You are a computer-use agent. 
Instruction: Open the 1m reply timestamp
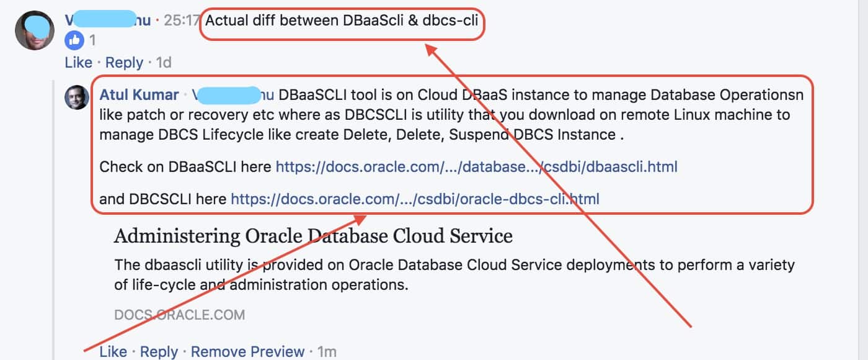[327, 352]
